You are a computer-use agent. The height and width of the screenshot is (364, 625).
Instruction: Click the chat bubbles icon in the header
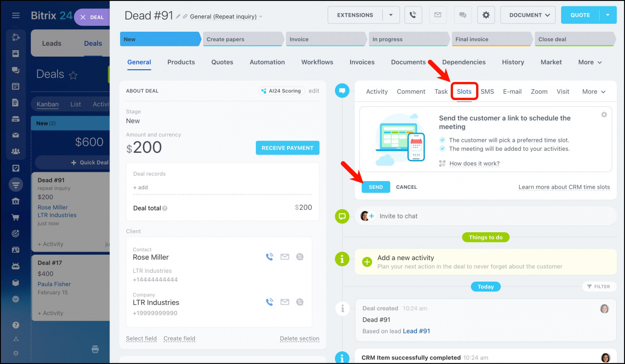463,15
